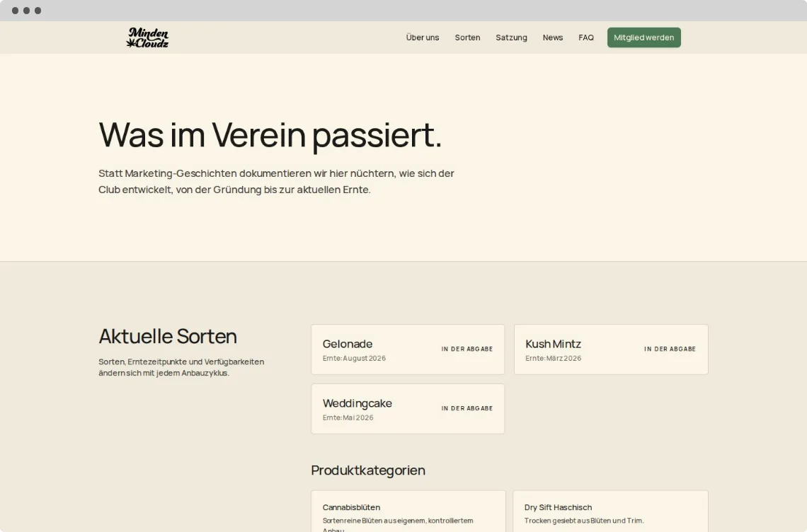Click the Ernte: Mai 2026 text
807x532 pixels.
pyautogui.click(x=348, y=417)
